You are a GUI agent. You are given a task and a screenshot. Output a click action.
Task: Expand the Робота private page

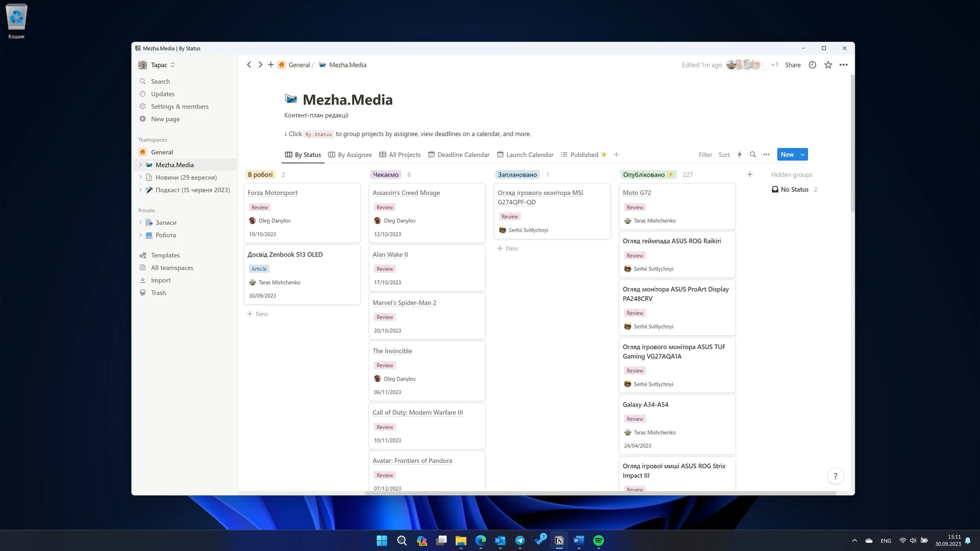coord(140,235)
